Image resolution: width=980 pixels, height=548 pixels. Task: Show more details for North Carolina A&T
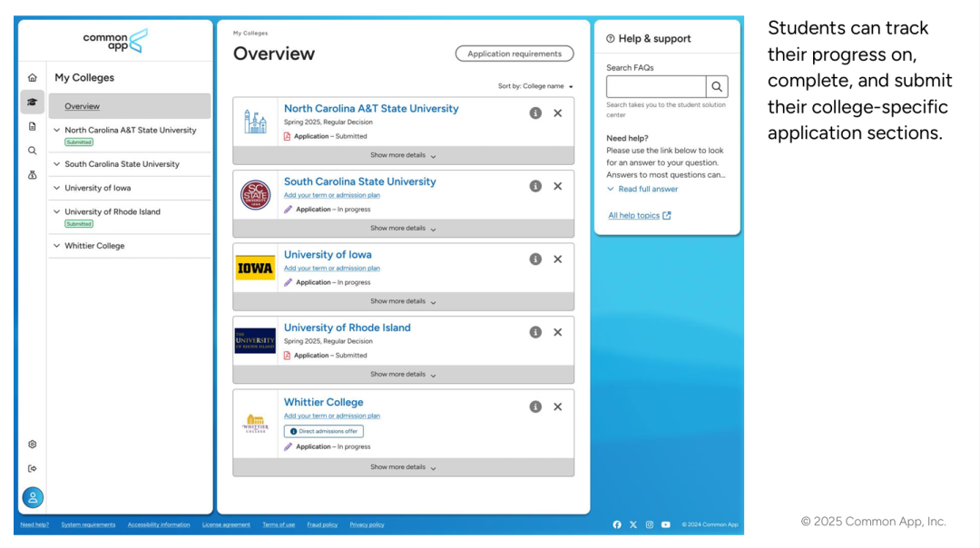403,155
